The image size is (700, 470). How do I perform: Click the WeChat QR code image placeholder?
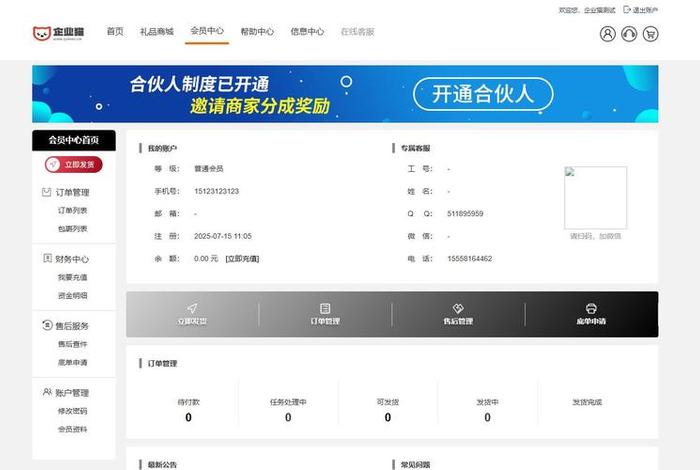click(596, 198)
